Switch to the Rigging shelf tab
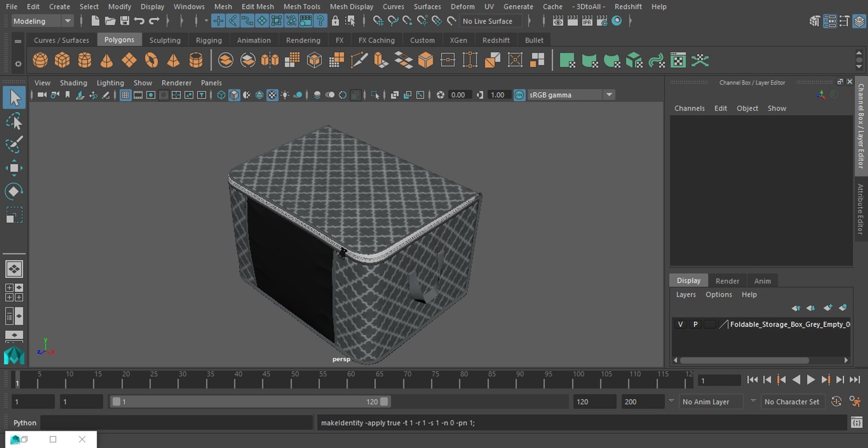This screenshot has width=868, height=448. coord(208,40)
